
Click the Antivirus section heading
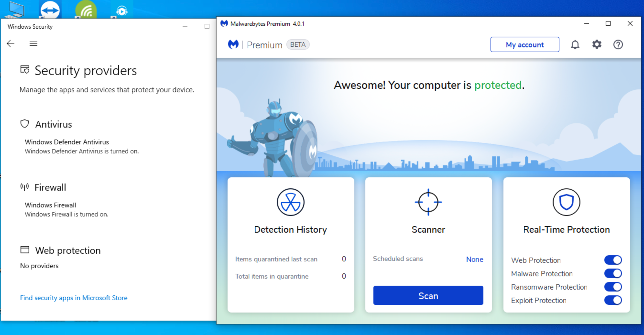click(54, 124)
